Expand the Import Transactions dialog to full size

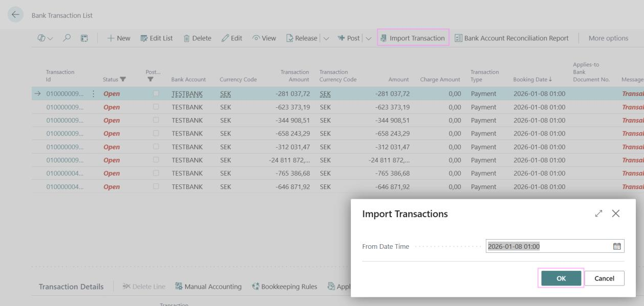[599, 214]
